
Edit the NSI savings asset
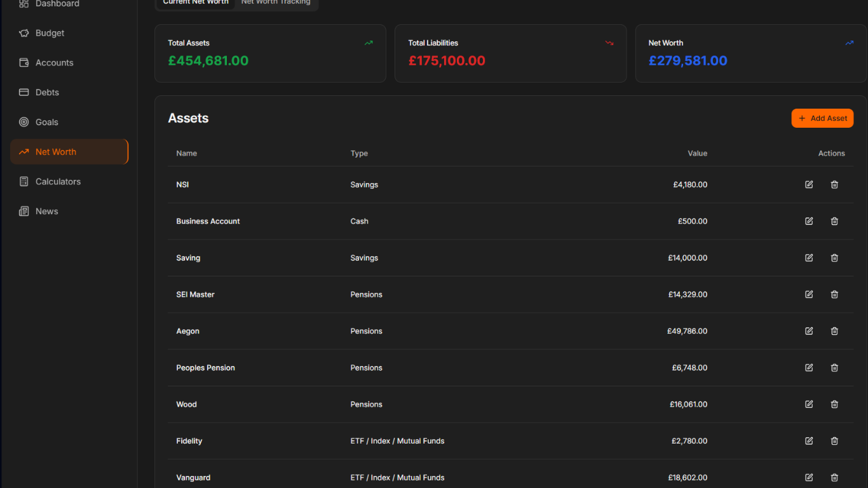tap(808, 184)
